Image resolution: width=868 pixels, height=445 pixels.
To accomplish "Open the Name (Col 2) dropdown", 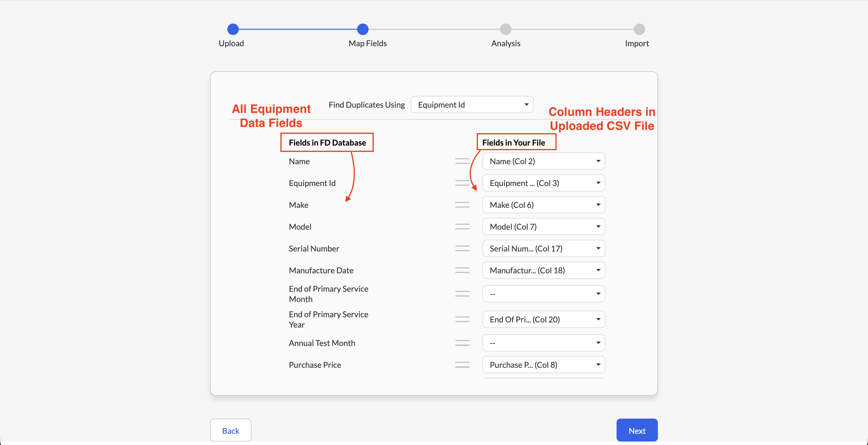I will [x=544, y=161].
